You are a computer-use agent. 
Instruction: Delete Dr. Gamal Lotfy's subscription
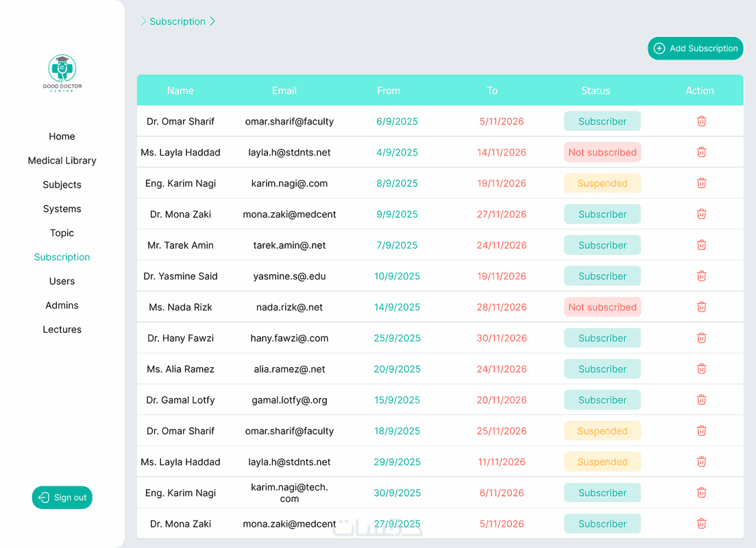[701, 400]
